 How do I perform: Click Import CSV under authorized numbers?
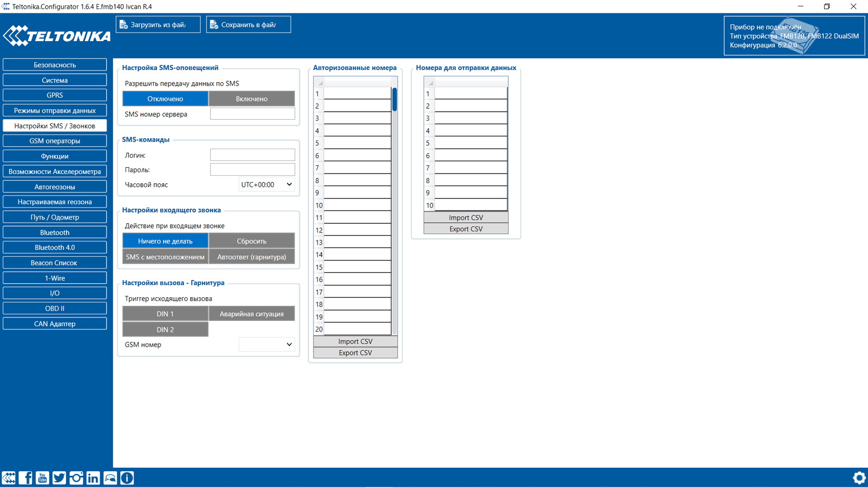pyautogui.click(x=355, y=342)
